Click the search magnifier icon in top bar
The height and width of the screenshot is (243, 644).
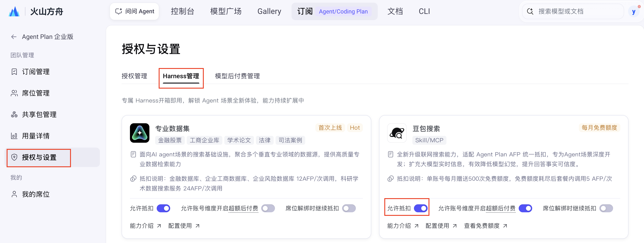[x=530, y=11]
